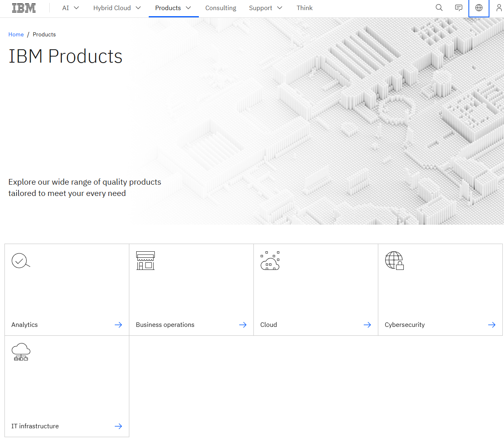This screenshot has height=440, width=504.
Task: Select Think in the navigation bar
Action: 304,8
